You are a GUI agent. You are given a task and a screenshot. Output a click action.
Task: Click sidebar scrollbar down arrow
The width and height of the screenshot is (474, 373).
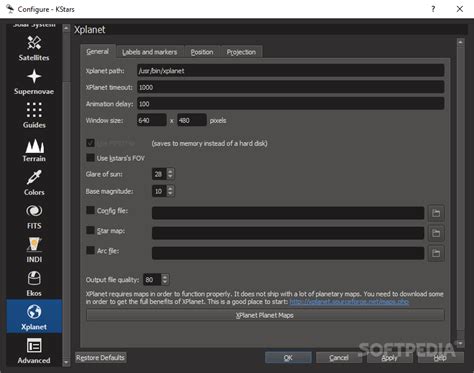pyautogui.click(x=66, y=362)
